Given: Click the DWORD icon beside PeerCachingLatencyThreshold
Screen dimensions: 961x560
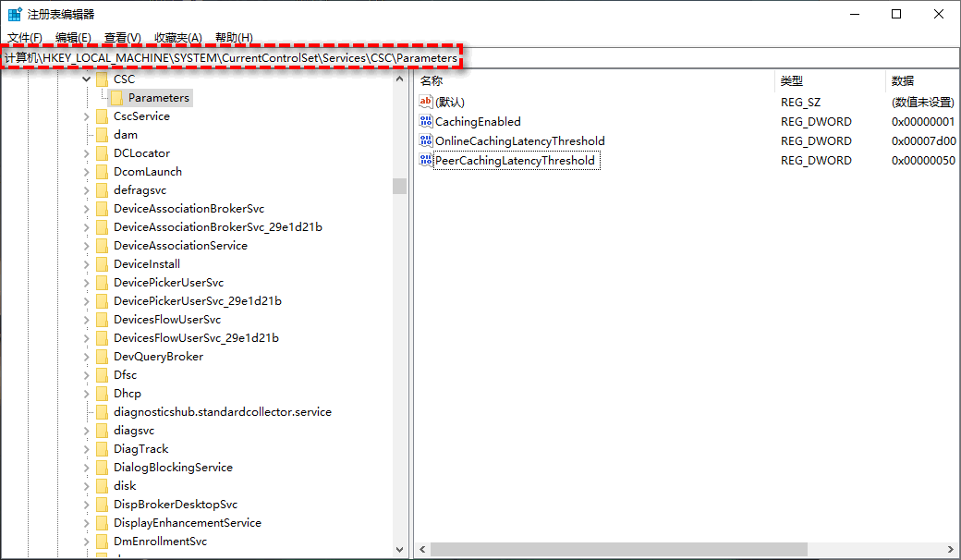Looking at the screenshot, I should [x=425, y=160].
